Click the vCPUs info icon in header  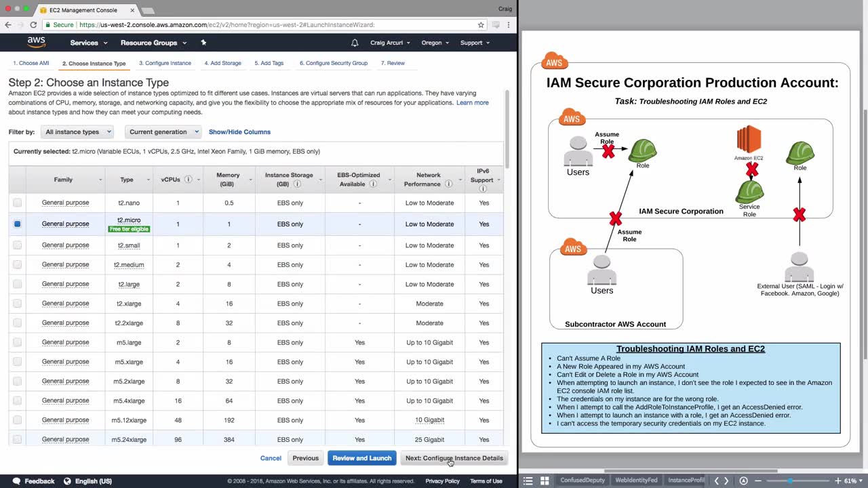[189, 180]
